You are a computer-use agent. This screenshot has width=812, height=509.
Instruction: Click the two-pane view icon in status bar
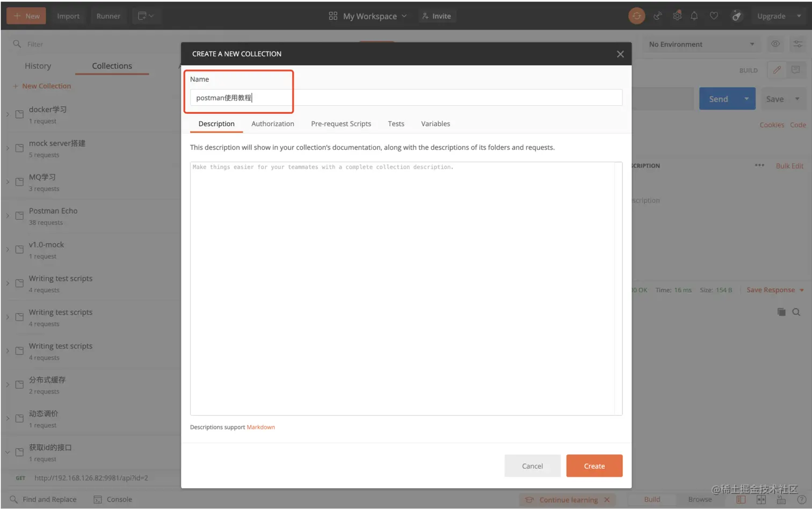(761, 499)
